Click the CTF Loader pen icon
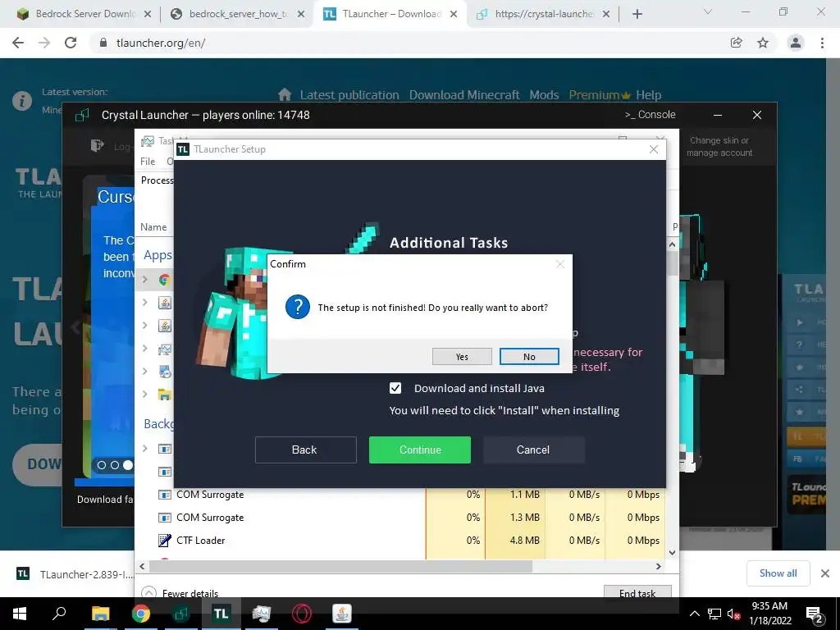This screenshot has height=630, width=840. click(164, 541)
